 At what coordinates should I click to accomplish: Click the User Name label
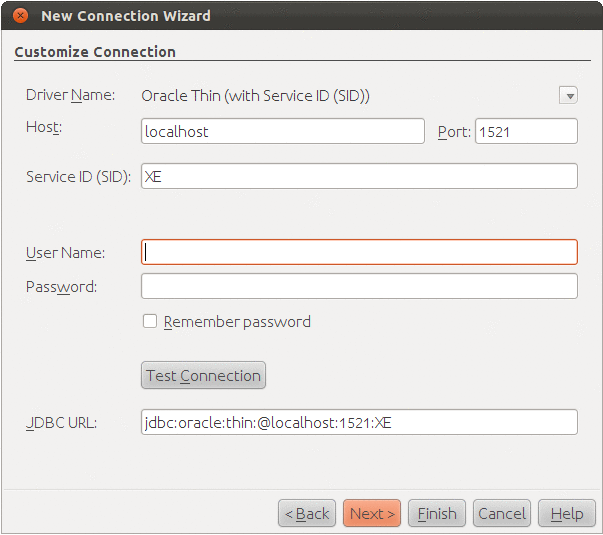[x=65, y=253]
